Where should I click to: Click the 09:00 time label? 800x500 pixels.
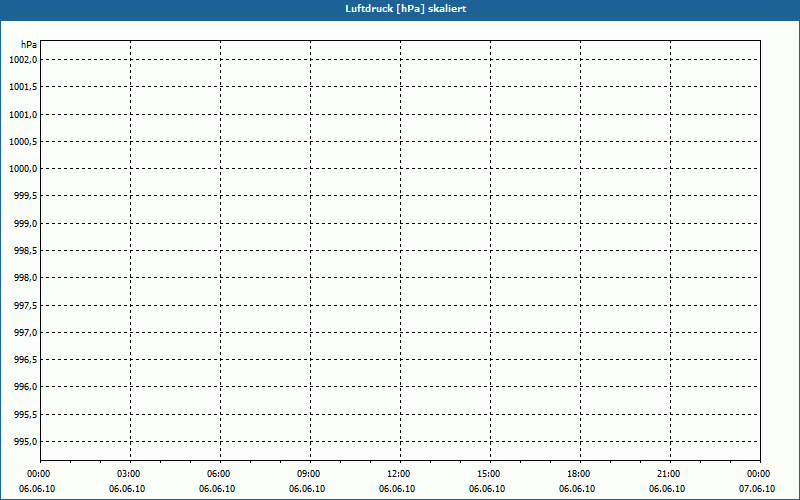pos(309,474)
